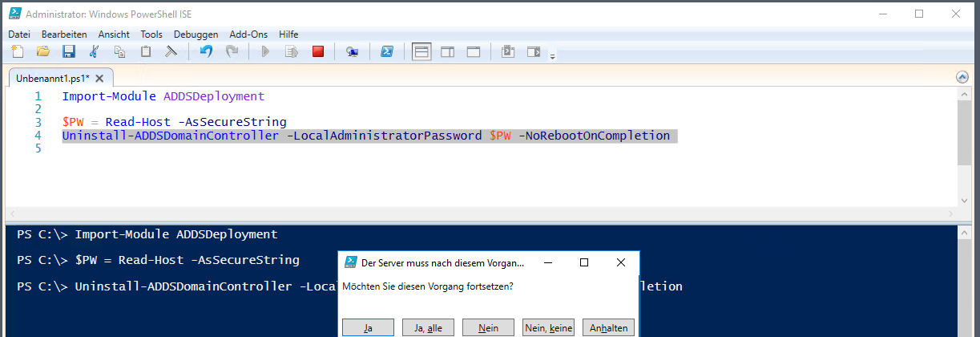Confirm the operation with Ja
The width and height of the screenshot is (980, 337).
pyautogui.click(x=368, y=328)
